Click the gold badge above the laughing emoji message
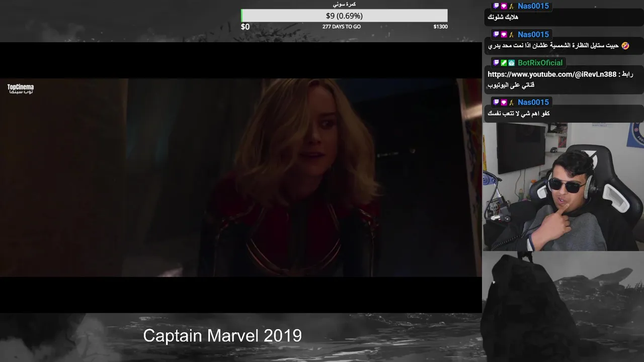This screenshot has width=644, height=362. [x=511, y=34]
